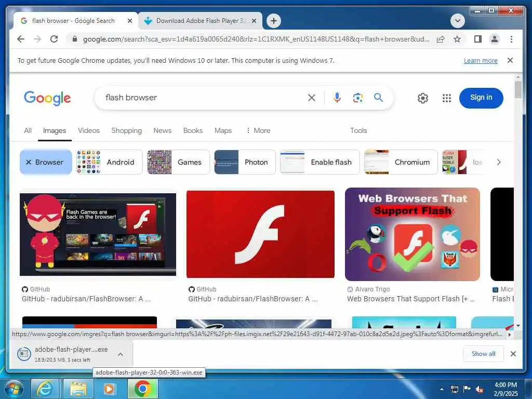Apply the Games filter chip
Screen dimensions: 532x399
click(x=179, y=162)
